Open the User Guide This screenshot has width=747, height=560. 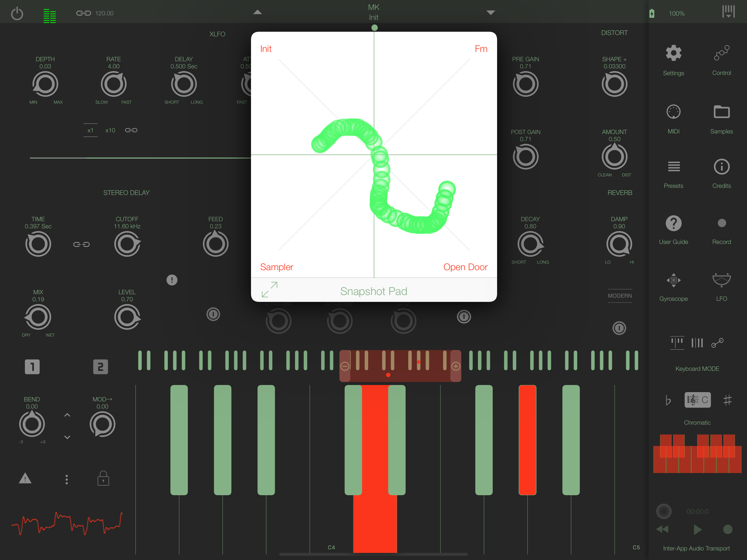click(673, 223)
